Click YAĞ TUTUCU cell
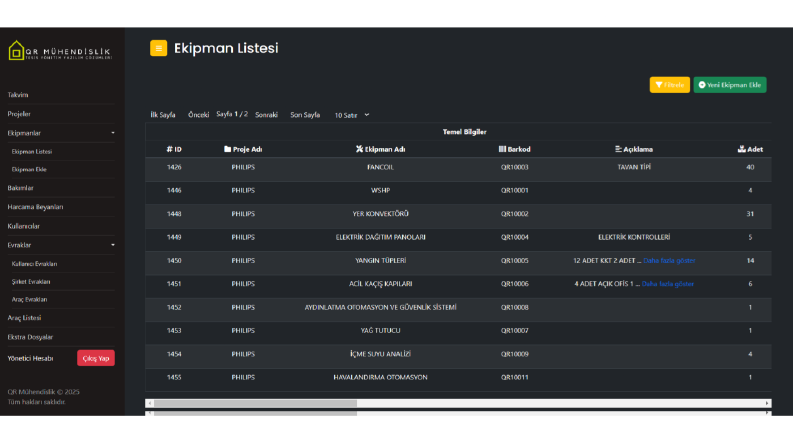The image size is (793, 446). click(x=380, y=330)
